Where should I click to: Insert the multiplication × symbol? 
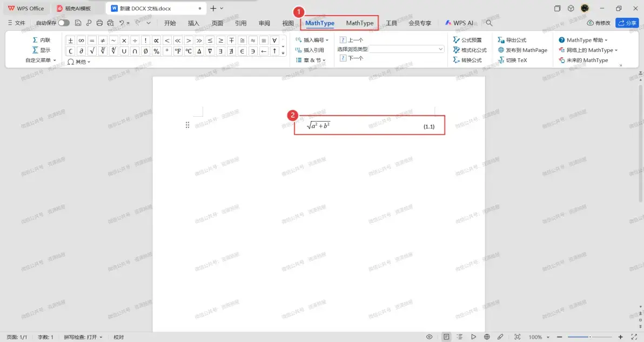click(x=124, y=40)
